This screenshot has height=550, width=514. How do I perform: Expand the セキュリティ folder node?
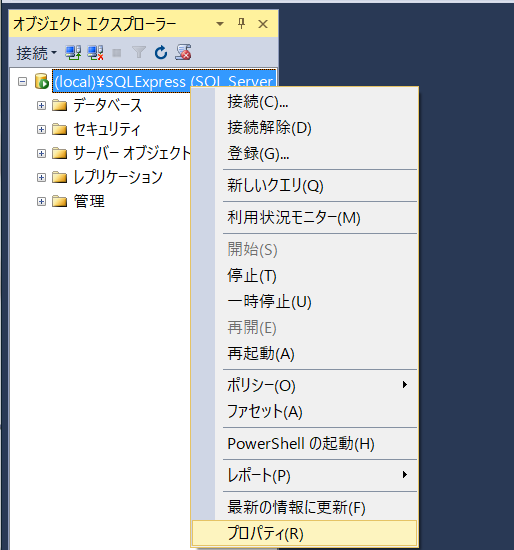coord(41,129)
